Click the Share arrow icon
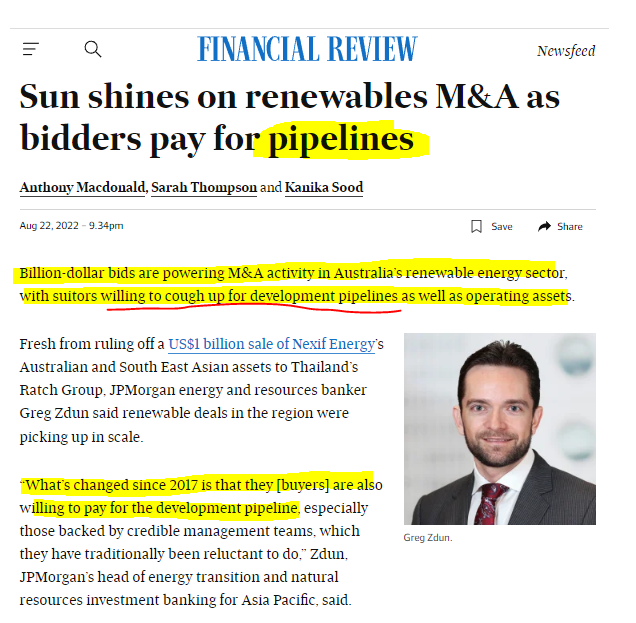 [544, 226]
